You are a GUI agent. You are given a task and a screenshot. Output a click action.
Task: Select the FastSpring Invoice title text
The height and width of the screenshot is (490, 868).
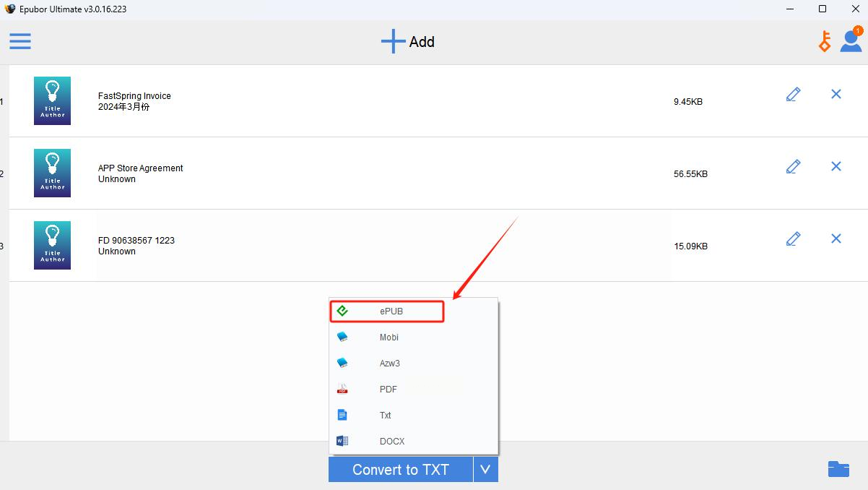[x=134, y=96]
